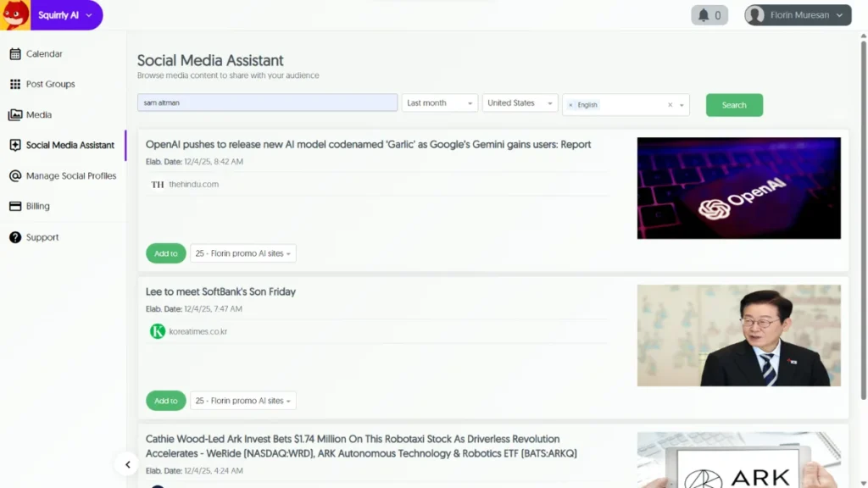This screenshot has width=868, height=488.
Task: Clear all selected languages
Action: click(670, 105)
